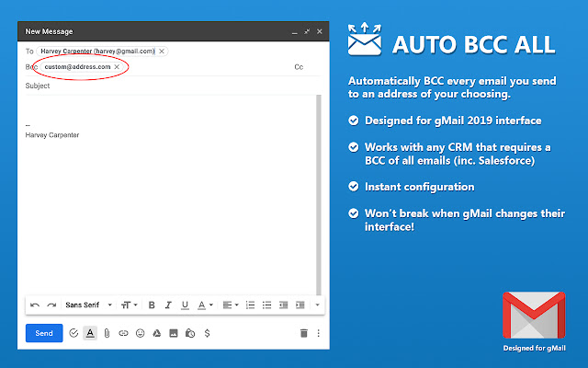Discard the draft with trash icon
This screenshot has height=368, width=588.
coord(304,333)
